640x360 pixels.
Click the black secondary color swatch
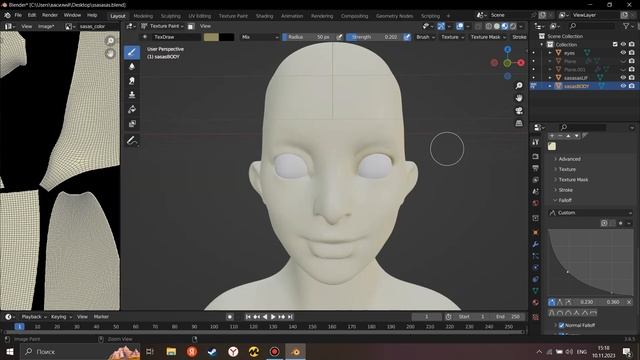coord(227,37)
